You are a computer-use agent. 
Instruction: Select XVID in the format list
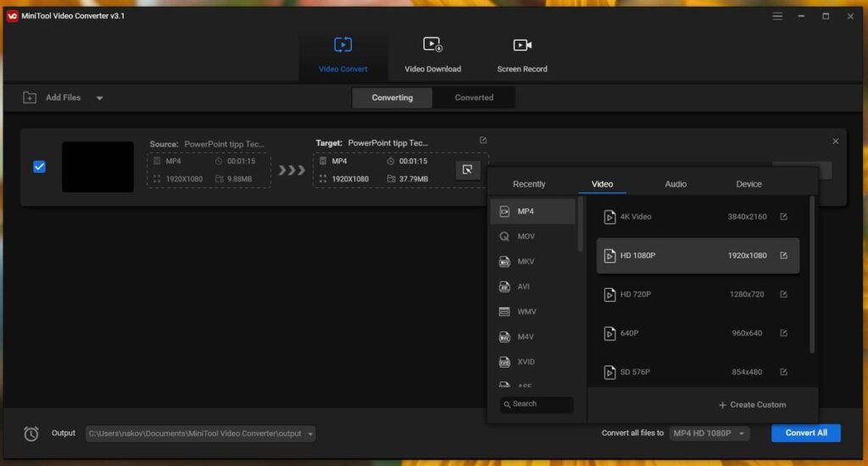532,362
